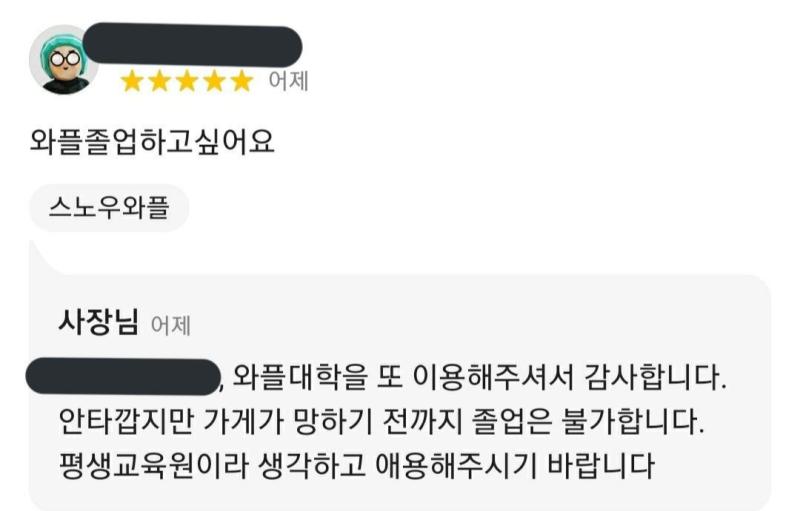Click the redacted reviewer name bar

coord(192,45)
